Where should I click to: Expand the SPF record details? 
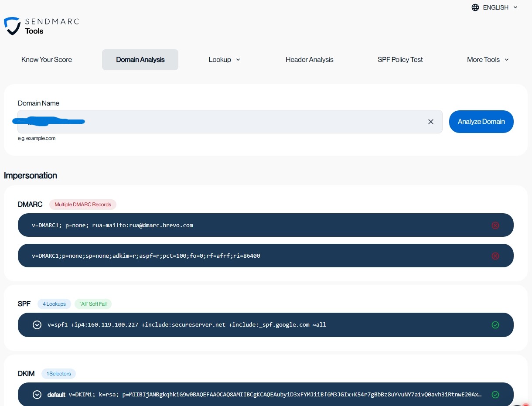(37, 325)
